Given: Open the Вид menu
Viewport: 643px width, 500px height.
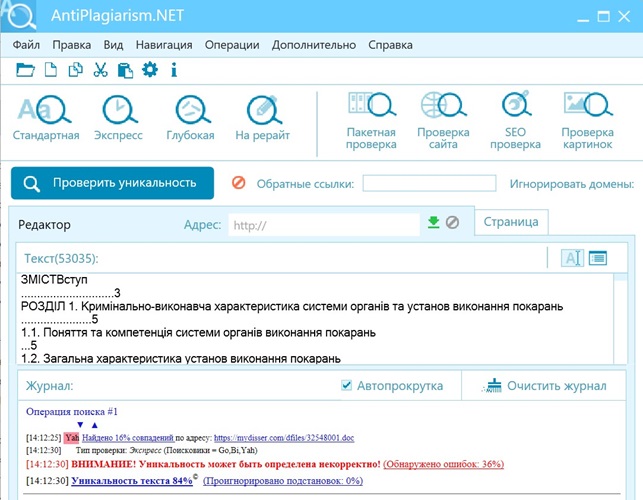Looking at the screenshot, I should (x=113, y=45).
